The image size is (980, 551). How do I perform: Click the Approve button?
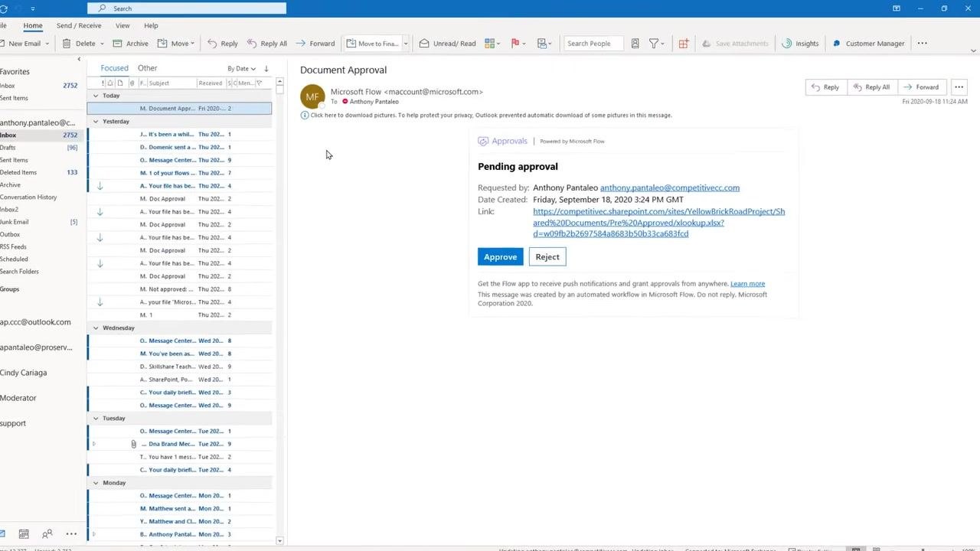500,257
